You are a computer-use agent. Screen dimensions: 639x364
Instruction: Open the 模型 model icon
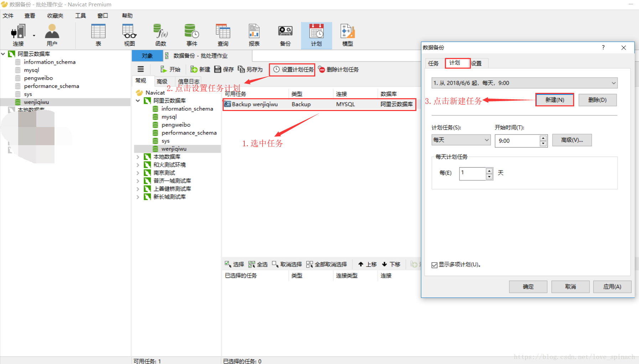[x=348, y=35]
